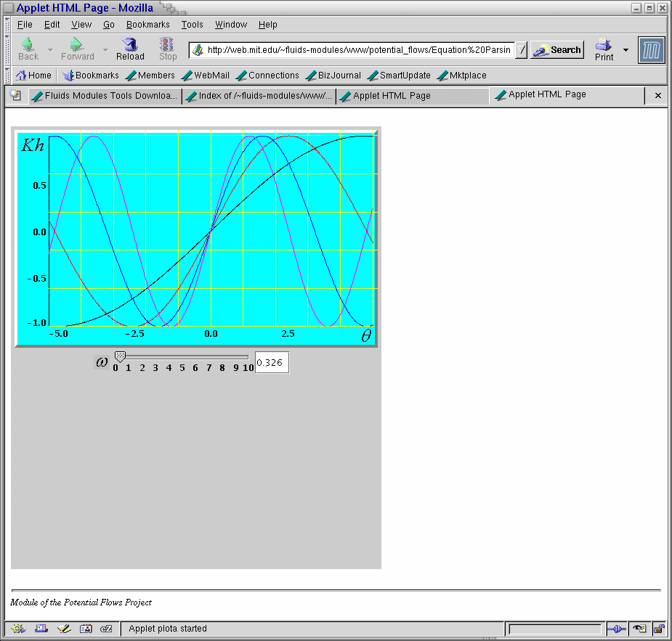
Task: Expand the Print dropdown arrow
Action: tap(626, 50)
